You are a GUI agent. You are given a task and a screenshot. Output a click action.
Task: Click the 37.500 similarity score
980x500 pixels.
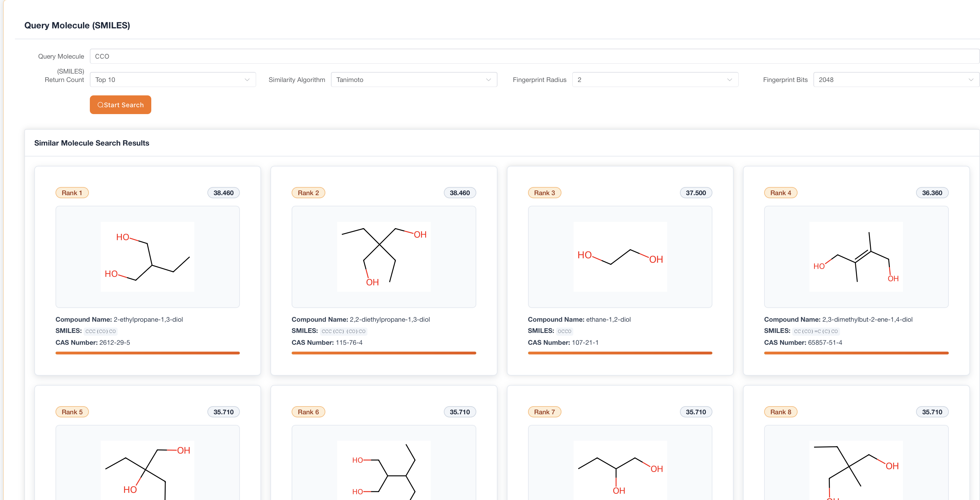(x=696, y=193)
